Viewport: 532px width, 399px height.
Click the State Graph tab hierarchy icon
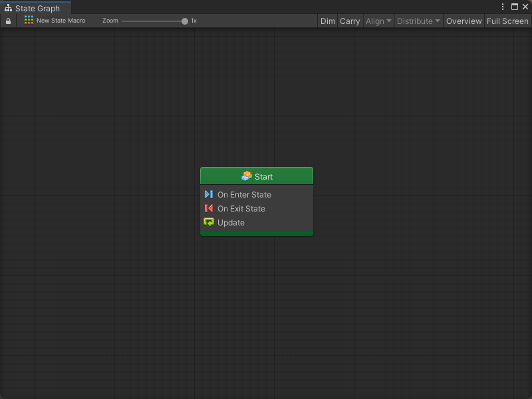coord(8,9)
